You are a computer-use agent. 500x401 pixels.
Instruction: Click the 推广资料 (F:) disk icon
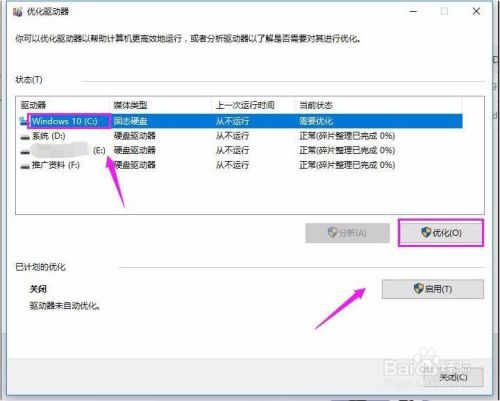click(x=25, y=166)
